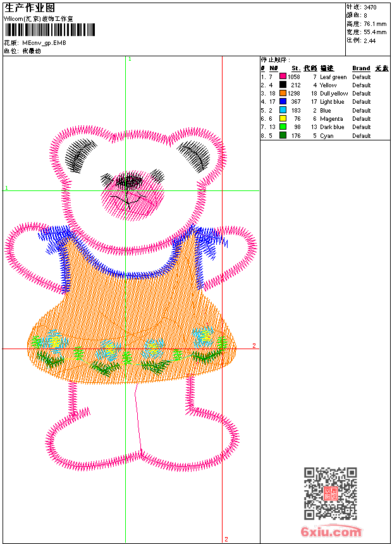
Task: Click the Brand column header
Action: [361, 68]
